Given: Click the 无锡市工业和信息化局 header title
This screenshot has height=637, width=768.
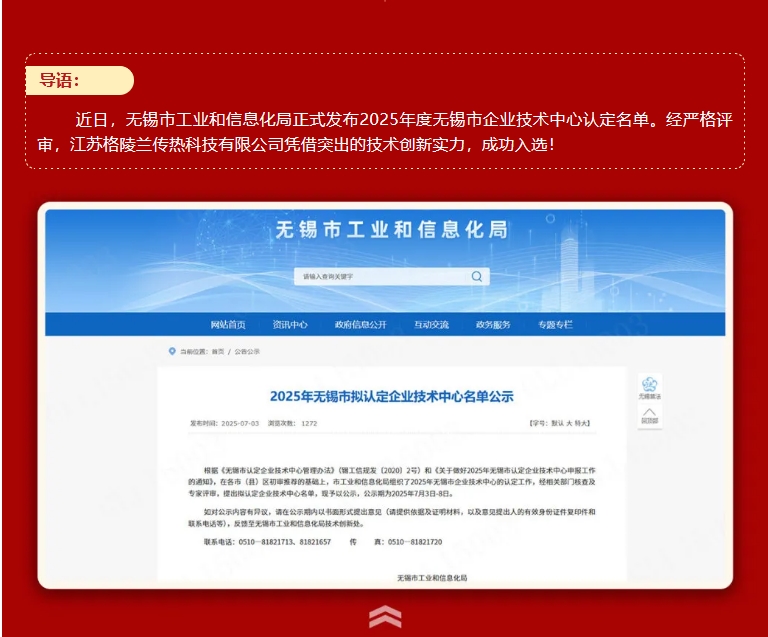Looking at the screenshot, I should 391,230.
